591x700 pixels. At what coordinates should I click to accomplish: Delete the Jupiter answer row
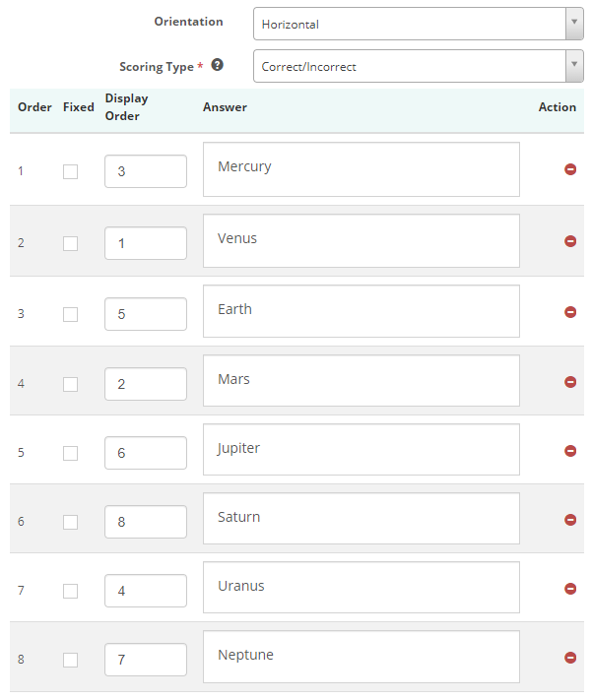(570, 451)
